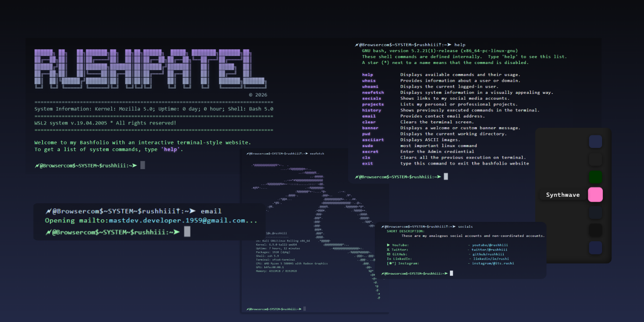Focus the prompt at bottom of help output
This screenshot has height=322, width=644.
coord(401,177)
